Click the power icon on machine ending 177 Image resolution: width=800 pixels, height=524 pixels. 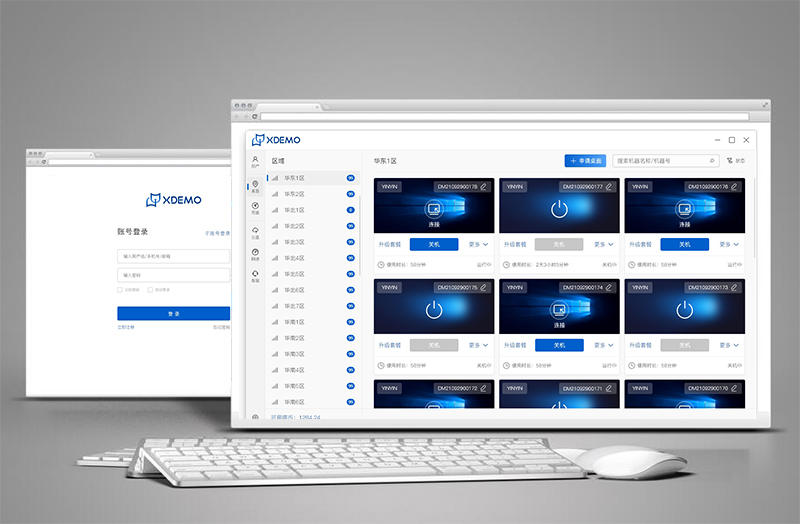tap(559, 209)
